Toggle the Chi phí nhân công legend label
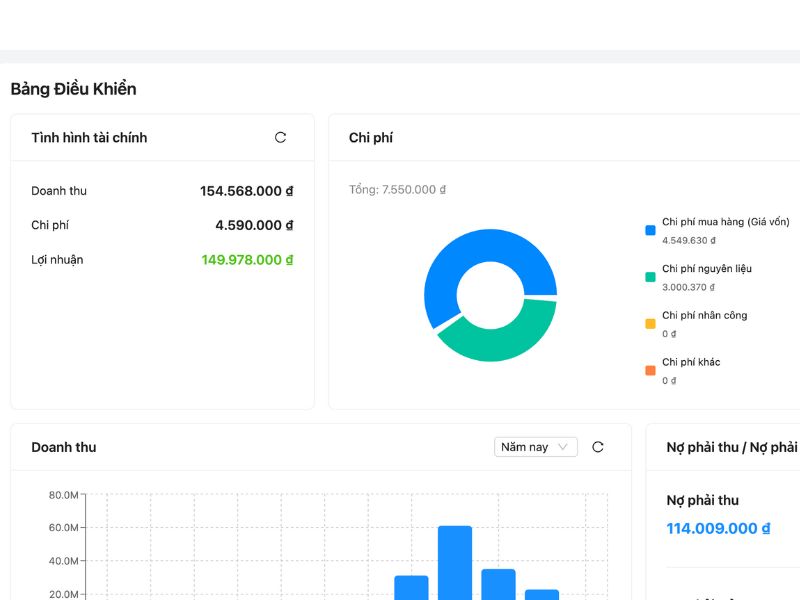Image resolution: width=800 pixels, height=600 pixels. (x=704, y=315)
